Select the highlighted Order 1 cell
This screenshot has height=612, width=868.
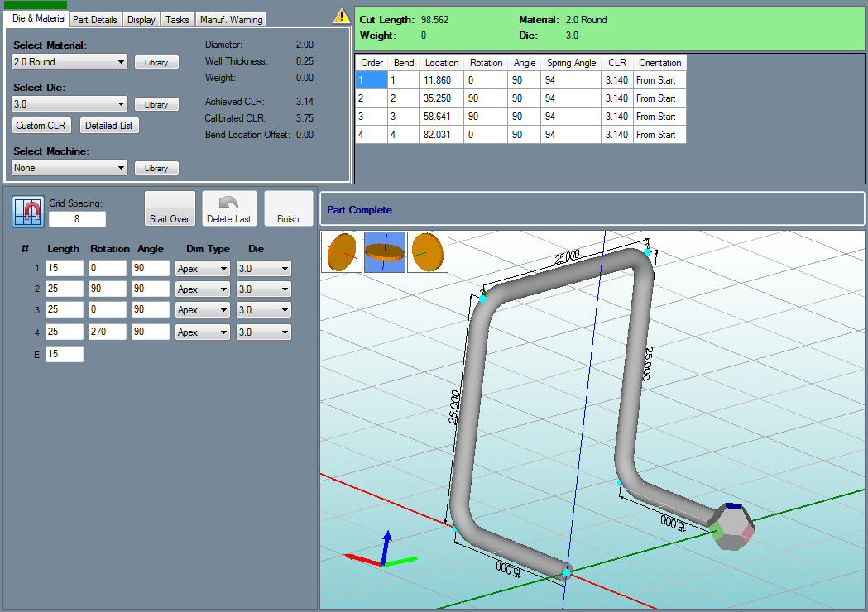(x=372, y=80)
